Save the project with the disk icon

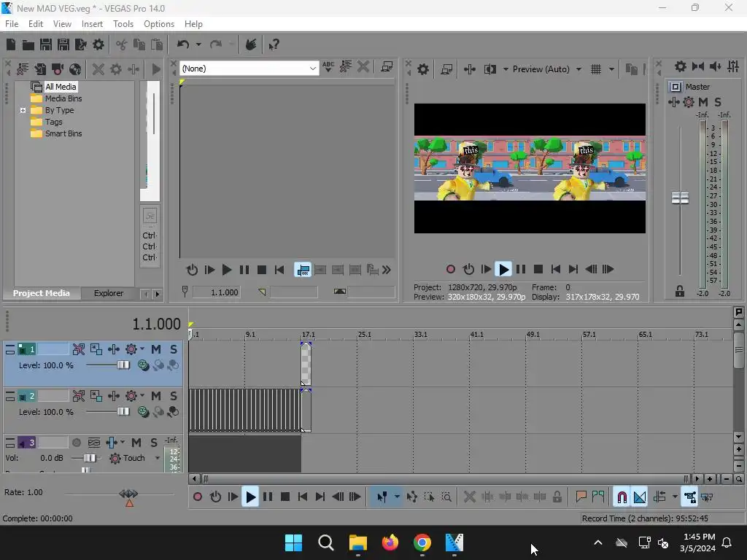point(46,44)
